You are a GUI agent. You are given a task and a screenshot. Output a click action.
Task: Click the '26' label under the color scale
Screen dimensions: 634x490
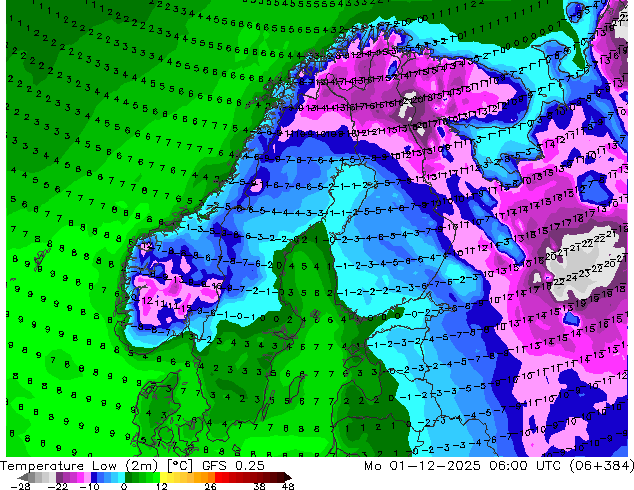(x=210, y=486)
